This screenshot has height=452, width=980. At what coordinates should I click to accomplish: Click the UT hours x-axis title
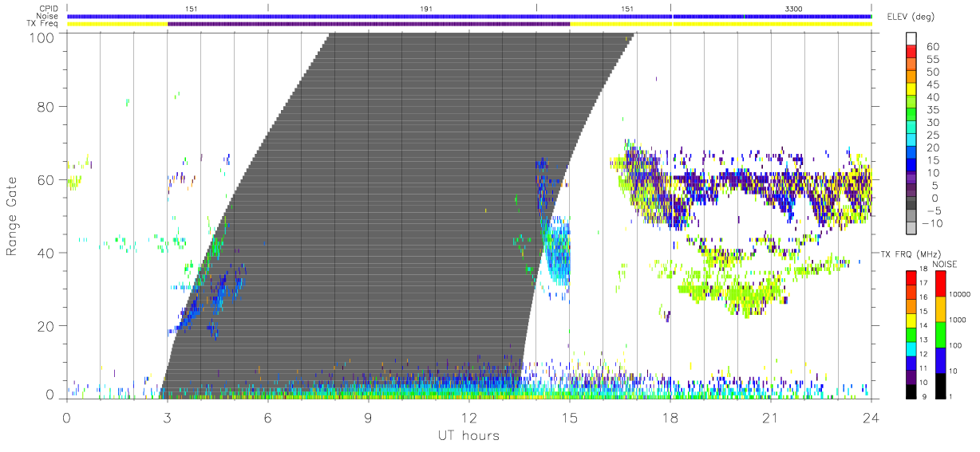tap(468, 435)
